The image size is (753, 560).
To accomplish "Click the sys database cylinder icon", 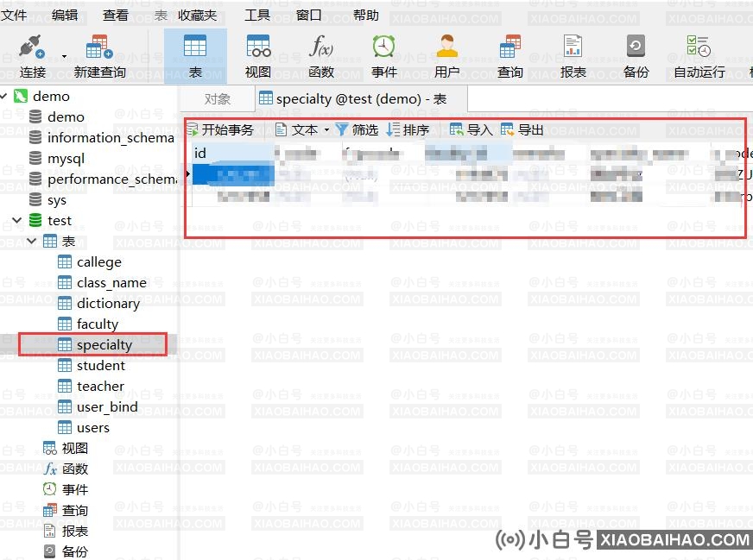I will (35, 199).
